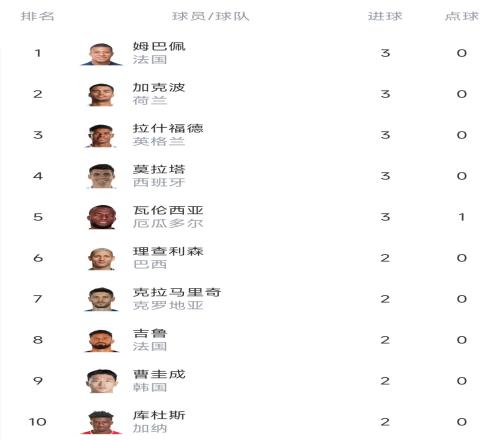Select team name 英格兰
The image size is (500, 440).
pos(159,142)
